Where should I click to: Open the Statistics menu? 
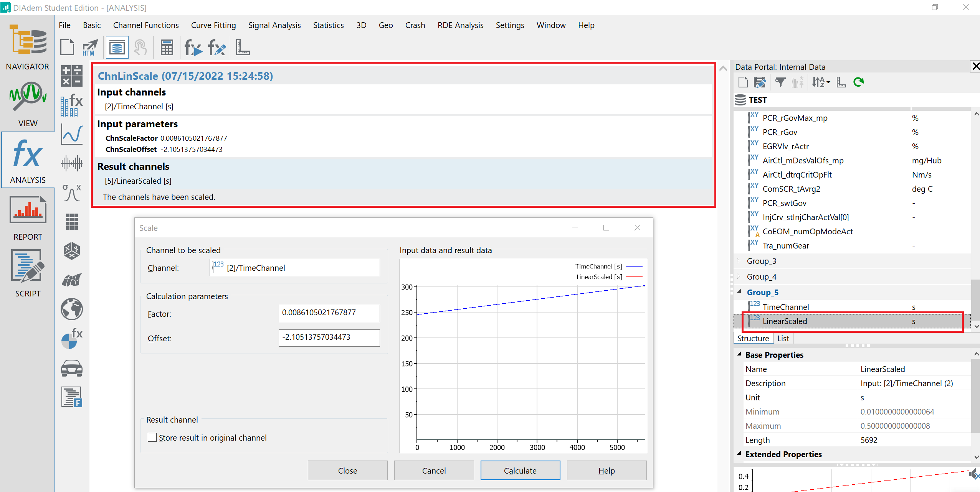pos(329,25)
